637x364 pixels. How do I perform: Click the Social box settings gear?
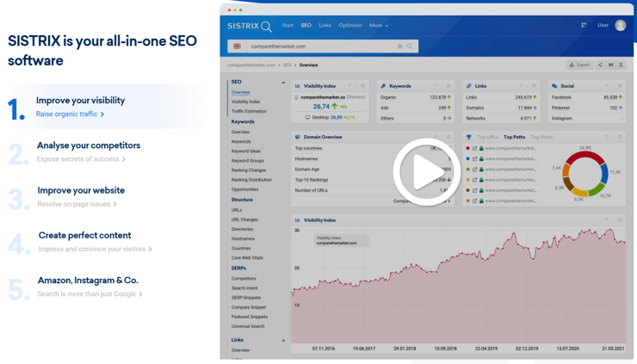(x=620, y=86)
